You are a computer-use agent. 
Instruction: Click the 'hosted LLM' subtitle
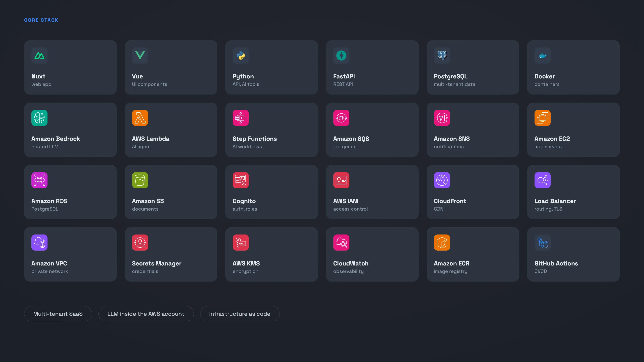tap(45, 147)
